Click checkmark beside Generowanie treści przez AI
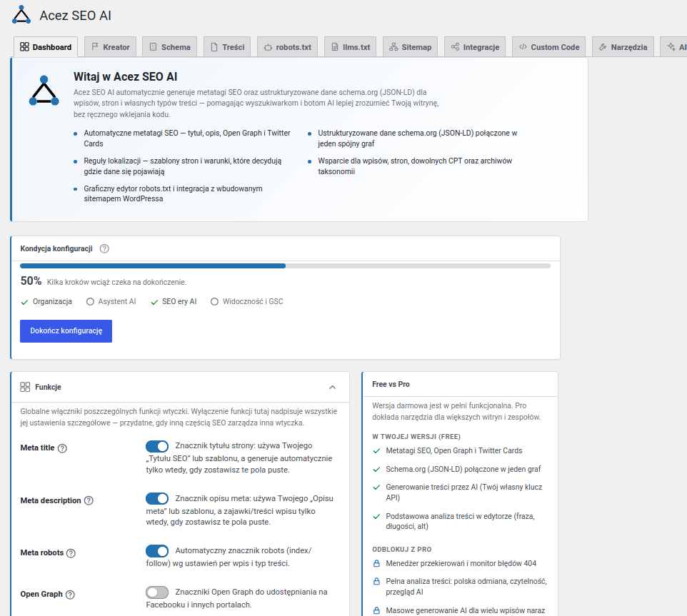This screenshot has width=687, height=616. click(x=376, y=488)
